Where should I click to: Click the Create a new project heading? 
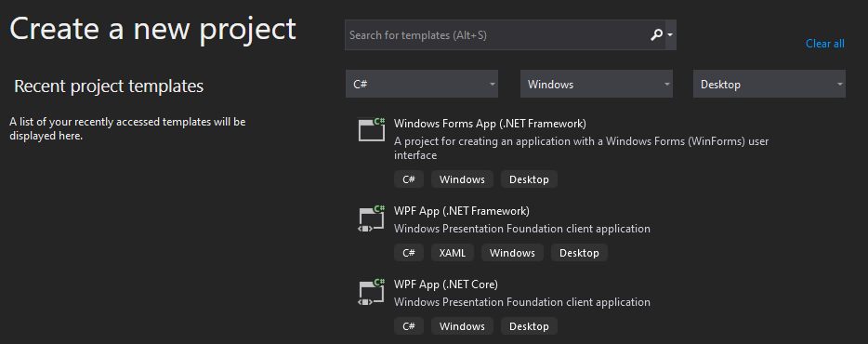click(152, 30)
